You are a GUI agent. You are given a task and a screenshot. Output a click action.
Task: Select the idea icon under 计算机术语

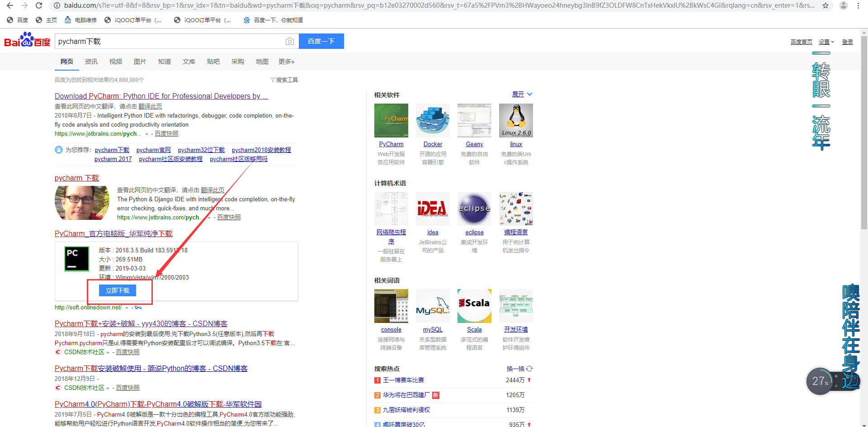click(x=433, y=209)
